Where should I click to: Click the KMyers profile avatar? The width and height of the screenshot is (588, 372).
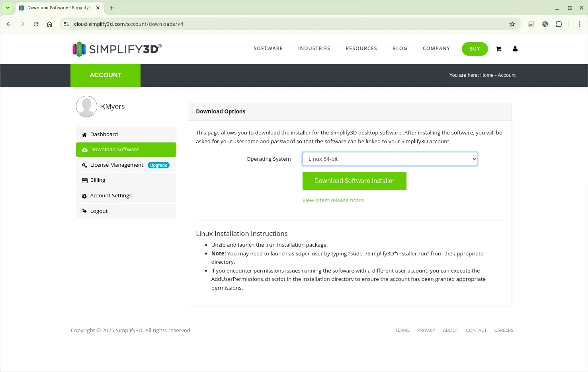pyautogui.click(x=86, y=106)
